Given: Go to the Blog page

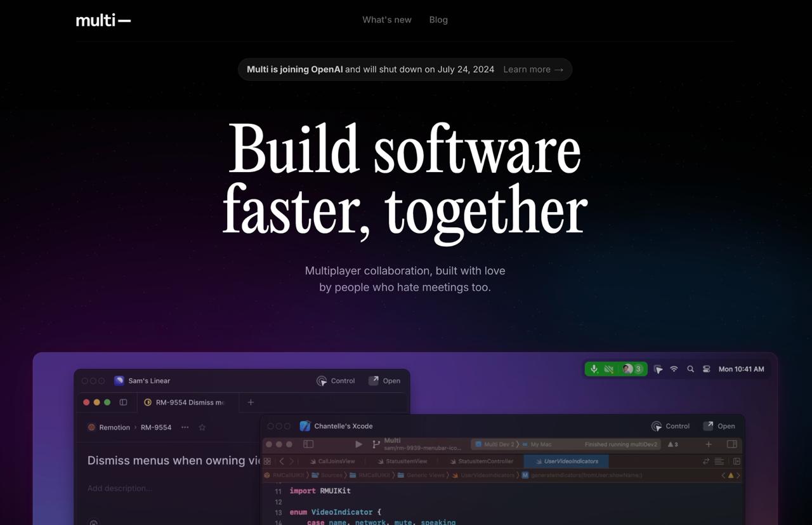Looking at the screenshot, I should click(x=438, y=20).
